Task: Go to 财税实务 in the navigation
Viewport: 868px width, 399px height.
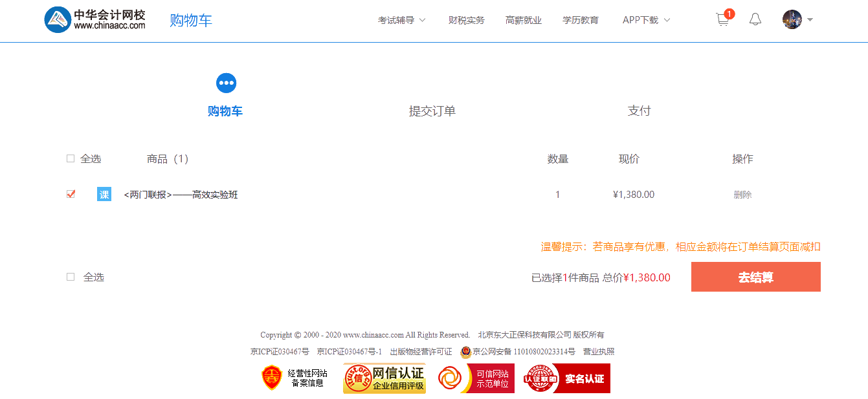Action: click(466, 20)
